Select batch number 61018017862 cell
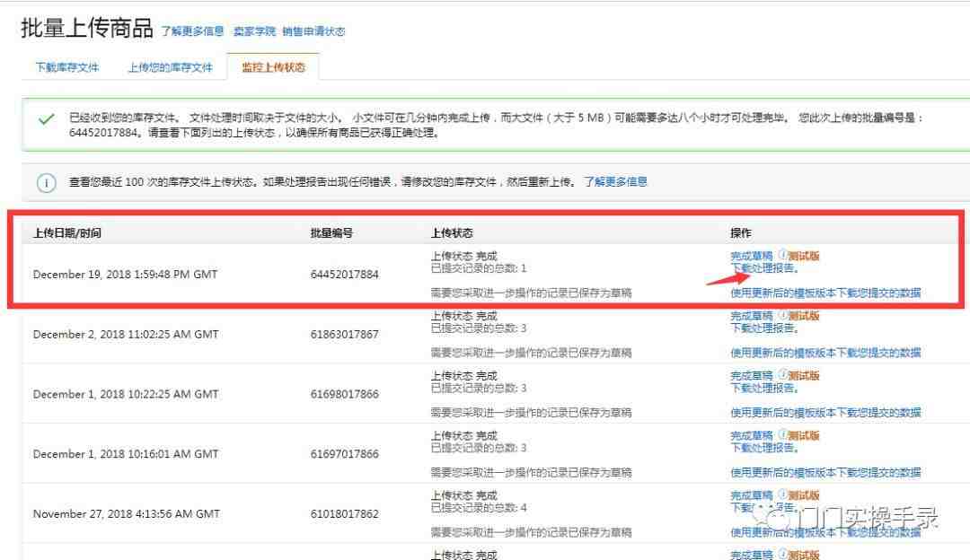Screen dimensions: 970x560 tap(345, 514)
